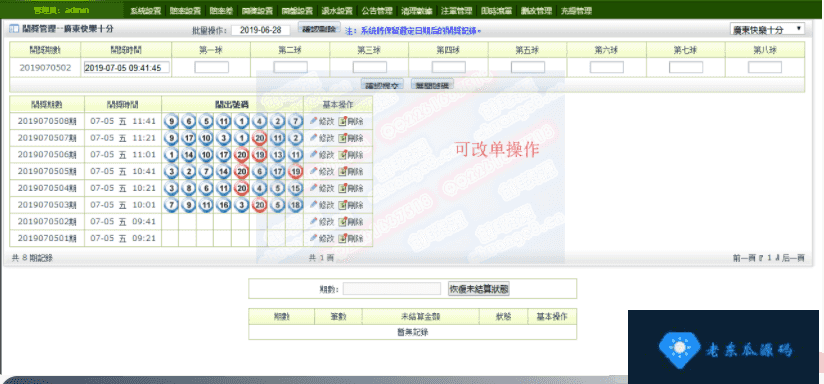The image size is (824, 384).
Task: Go to previous page with 前一頁
Action: 744,258
